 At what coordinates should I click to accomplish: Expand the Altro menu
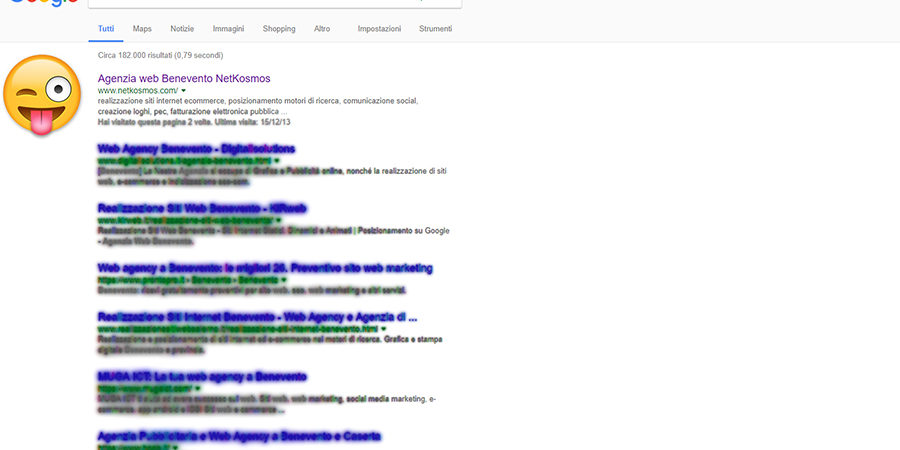point(322,29)
